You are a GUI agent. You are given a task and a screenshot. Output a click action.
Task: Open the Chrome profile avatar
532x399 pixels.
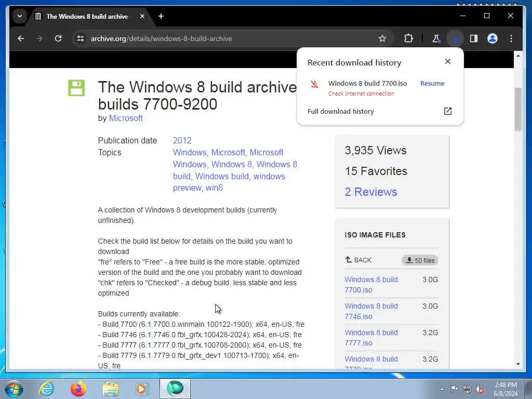tap(493, 38)
